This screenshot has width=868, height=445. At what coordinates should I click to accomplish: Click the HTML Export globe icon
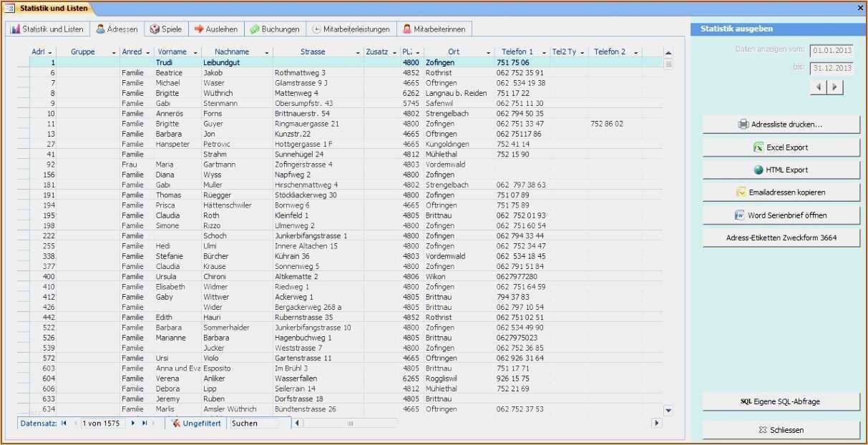click(759, 169)
